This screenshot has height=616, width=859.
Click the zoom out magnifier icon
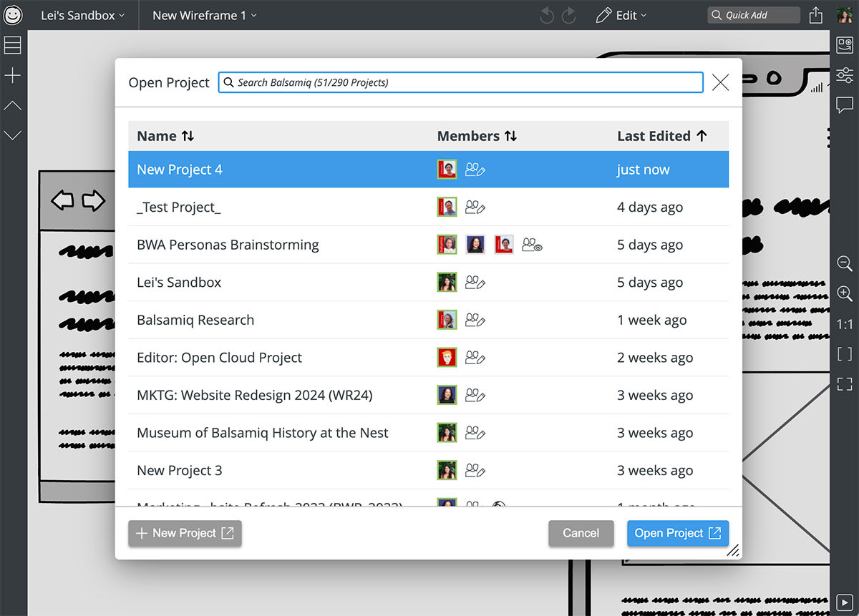click(845, 263)
